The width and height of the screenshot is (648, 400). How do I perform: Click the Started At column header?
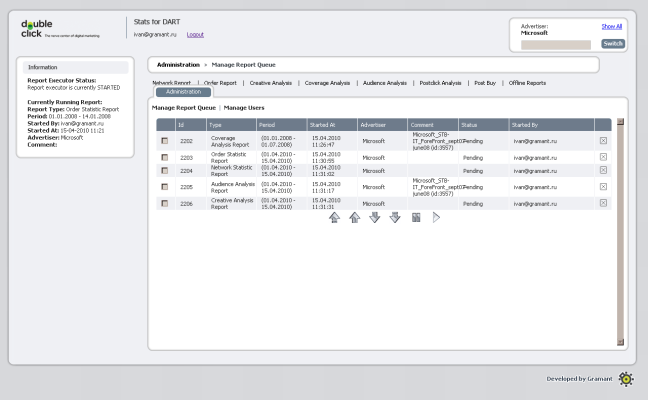click(333, 125)
